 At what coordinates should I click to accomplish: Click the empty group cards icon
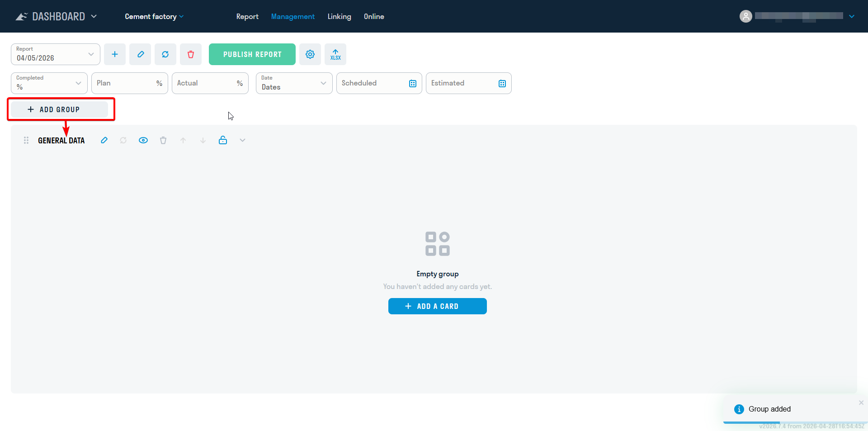(438, 244)
